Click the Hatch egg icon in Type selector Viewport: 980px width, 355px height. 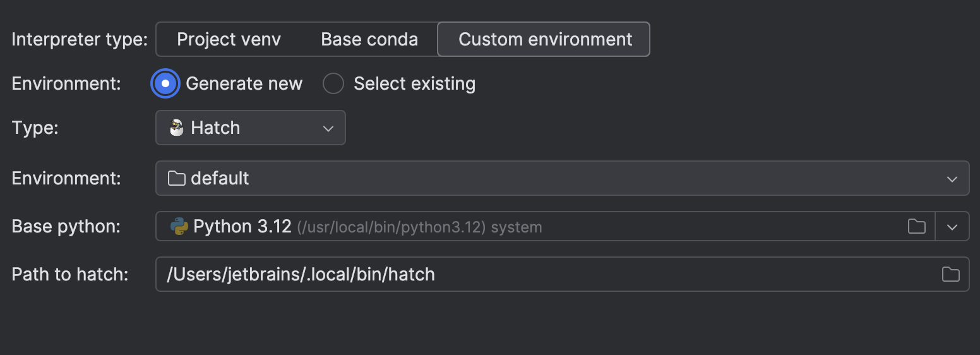point(176,128)
